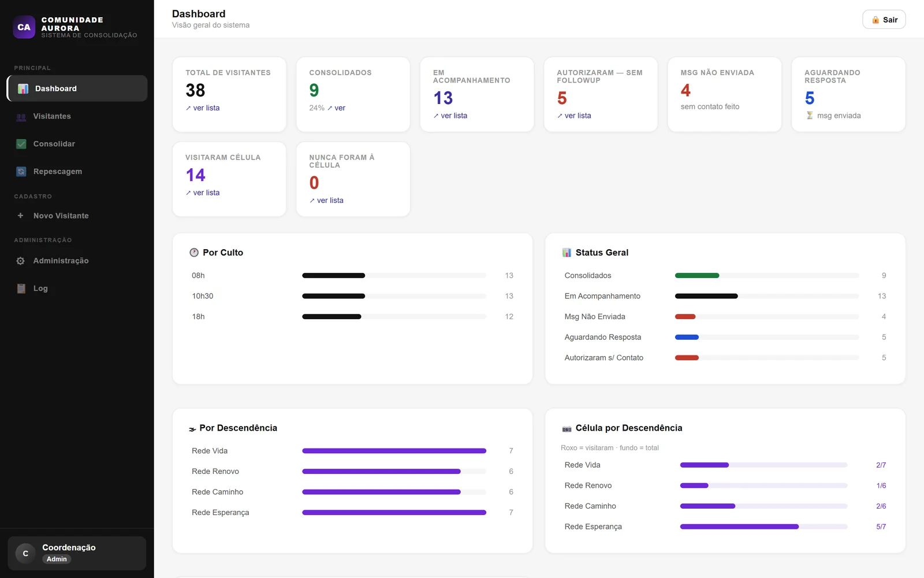Click the Repescagem refresh icon

tap(21, 172)
